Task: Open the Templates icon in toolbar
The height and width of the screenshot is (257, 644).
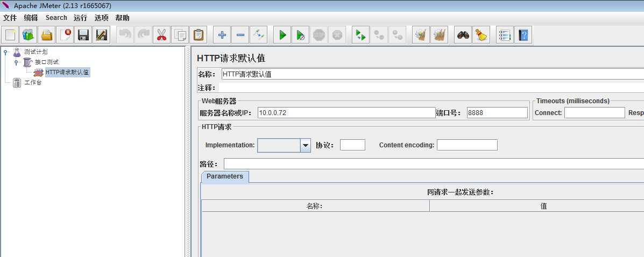Action: (29, 35)
